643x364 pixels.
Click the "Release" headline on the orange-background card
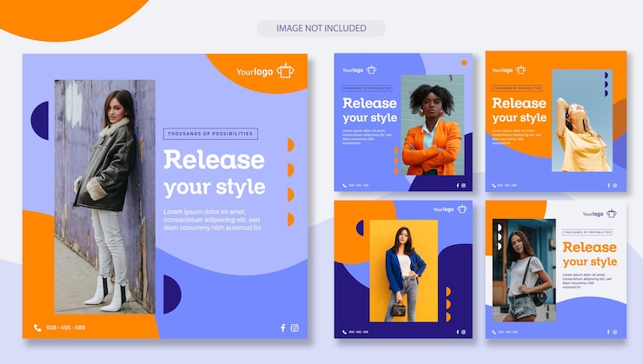tap(519, 103)
